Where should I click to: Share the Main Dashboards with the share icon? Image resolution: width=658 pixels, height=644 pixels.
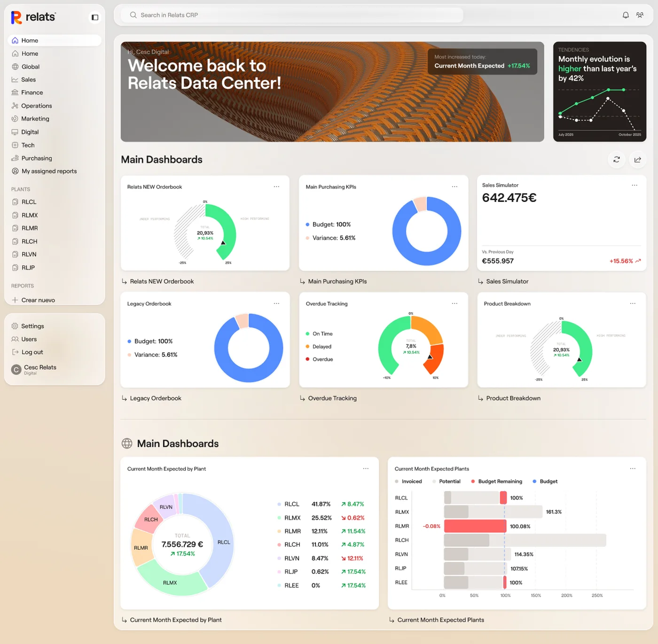[x=638, y=160]
